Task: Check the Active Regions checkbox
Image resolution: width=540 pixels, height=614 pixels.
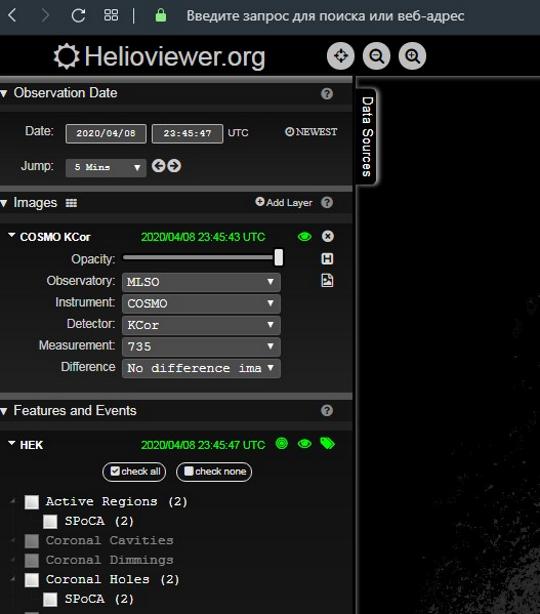Action: pyautogui.click(x=32, y=502)
